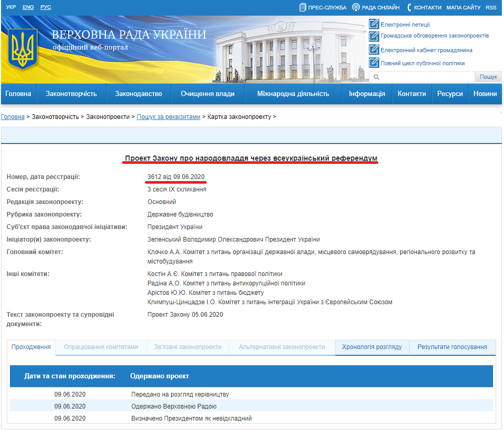Click the Головна breadcrumb link
The height and width of the screenshot is (431, 504).
point(13,117)
